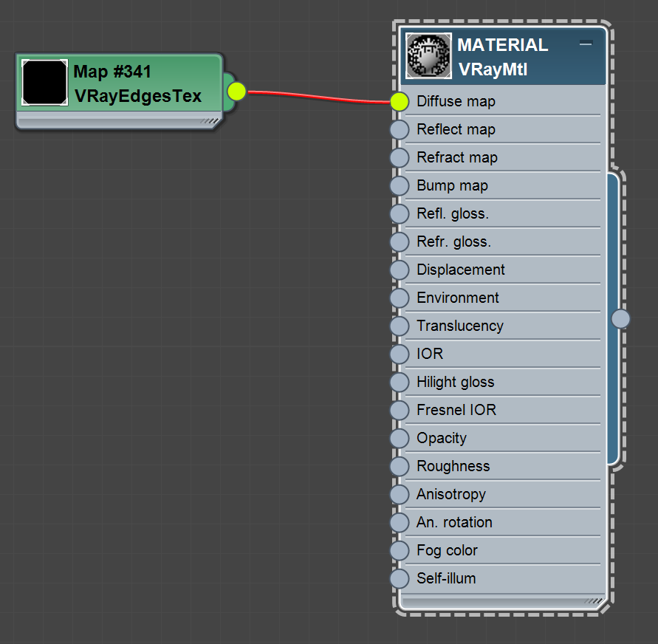
Task: Click the Self-illum input socket
Action: (399, 578)
